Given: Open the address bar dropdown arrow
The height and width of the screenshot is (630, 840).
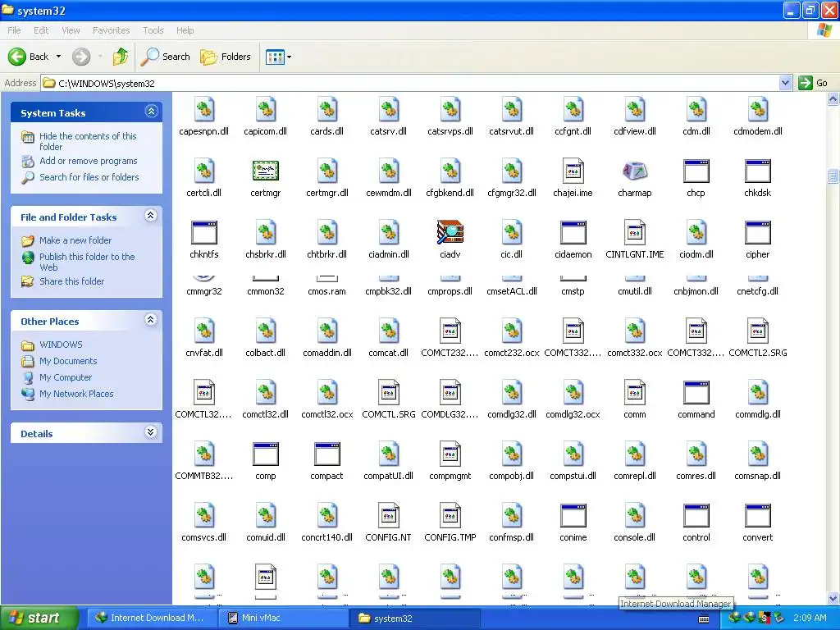Looking at the screenshot, I should pos(785,83).
